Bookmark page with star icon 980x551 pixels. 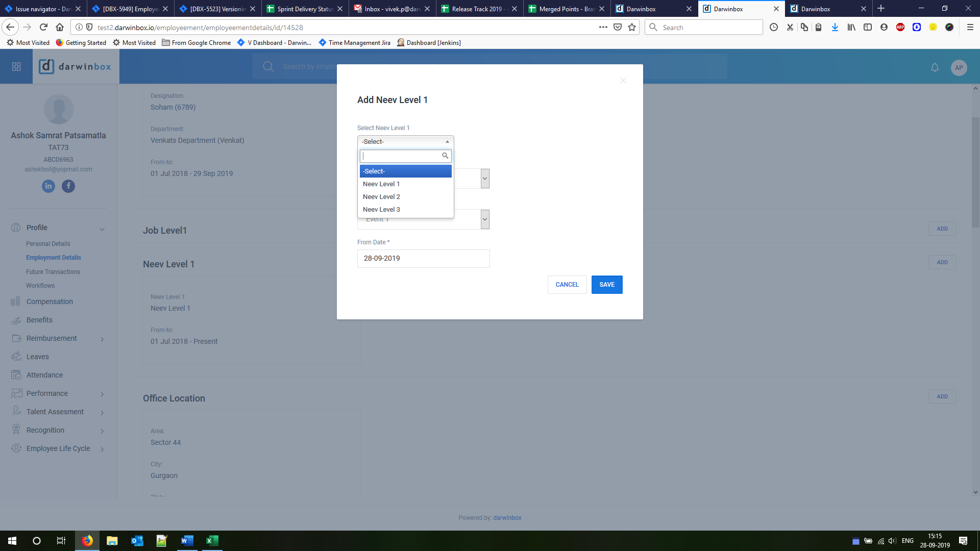click(632, 28)
